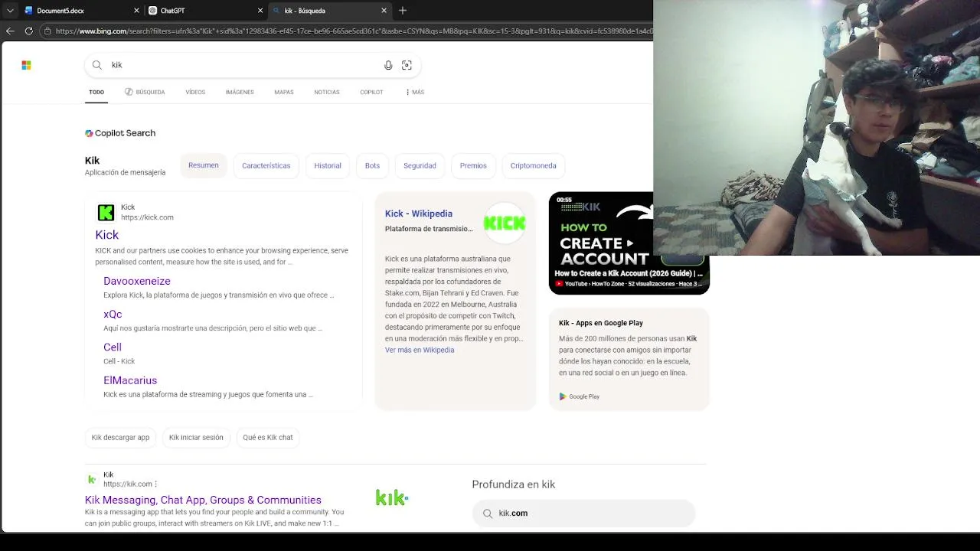Screen dimensions: 980x551
Task: Click the Kik iniciar sesión suggestion
Action: pos(196,437)
